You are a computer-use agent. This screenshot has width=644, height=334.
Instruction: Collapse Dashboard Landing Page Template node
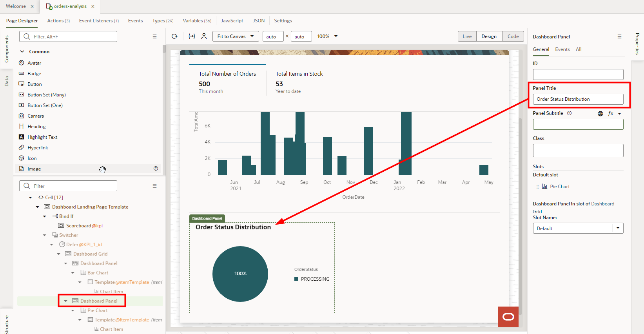point(38,207)
